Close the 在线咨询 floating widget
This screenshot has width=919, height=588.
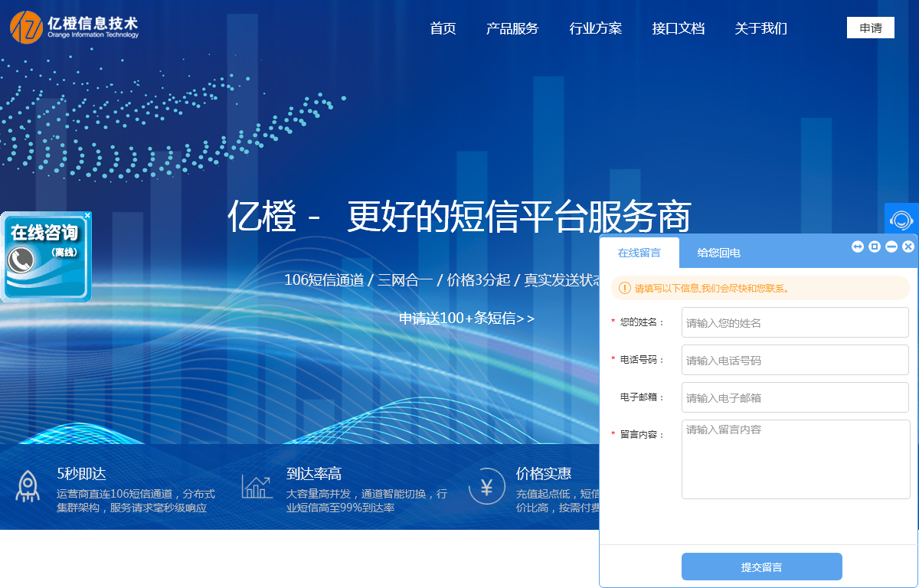(87, 216)
